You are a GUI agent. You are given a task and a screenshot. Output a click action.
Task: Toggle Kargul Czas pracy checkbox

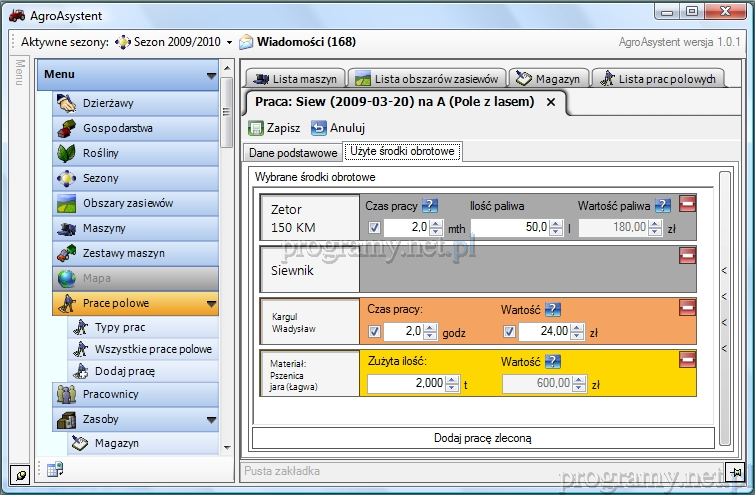[375, 331]
